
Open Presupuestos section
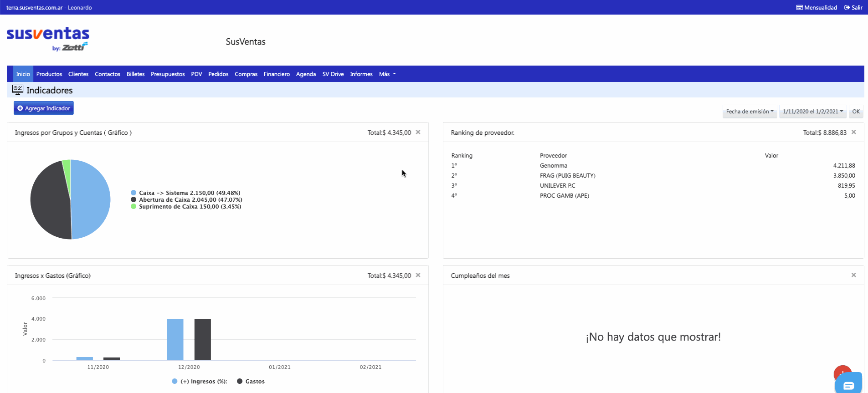168,74
